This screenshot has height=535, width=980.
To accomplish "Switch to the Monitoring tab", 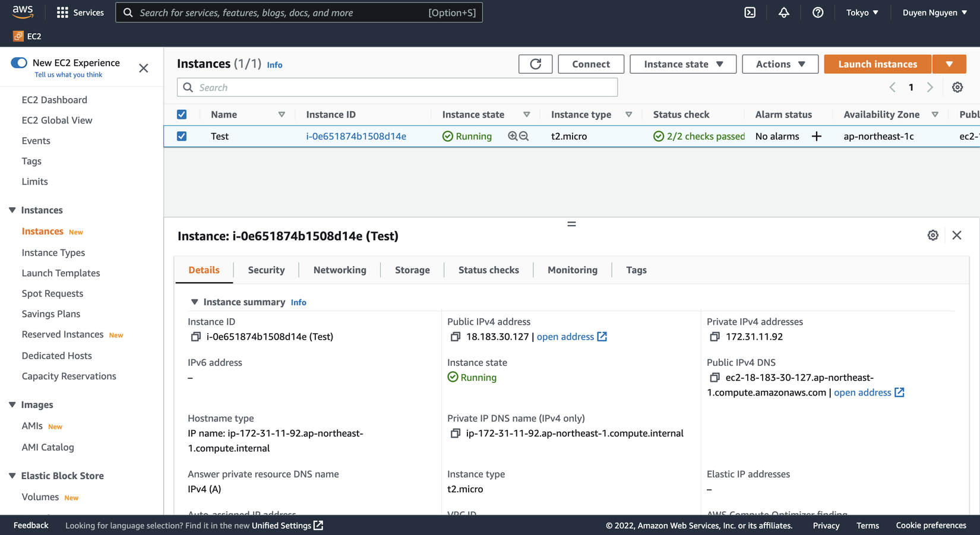I will pos(573,270).
